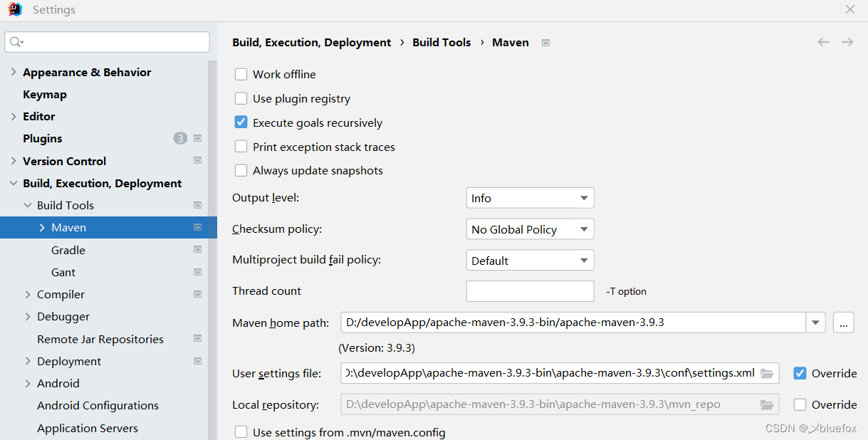Enable Work offline checkbox
Image resolution: width=868 pixels, height=440 pixels.
241,74
